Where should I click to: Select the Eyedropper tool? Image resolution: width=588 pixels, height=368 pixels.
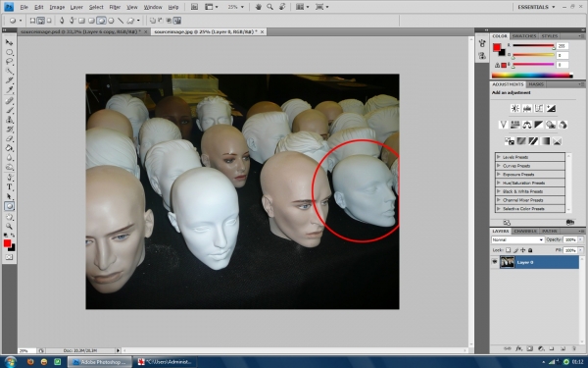(10, 89)
